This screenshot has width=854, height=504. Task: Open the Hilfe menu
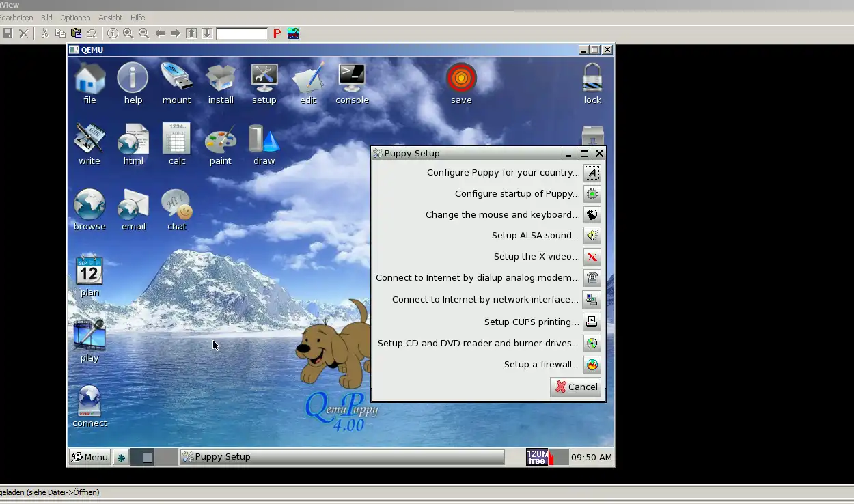tap(137, 18)
